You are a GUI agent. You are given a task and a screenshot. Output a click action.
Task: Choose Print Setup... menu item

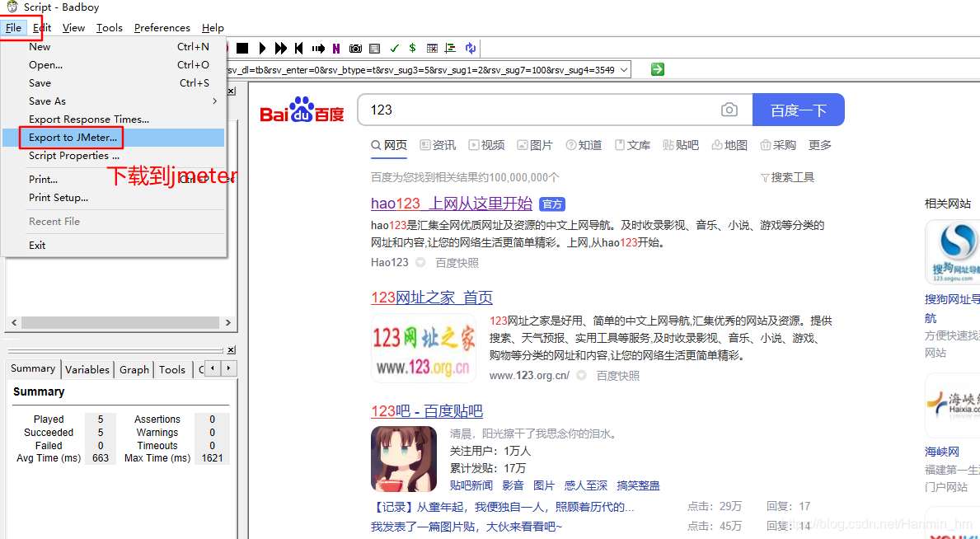[x=113, y=198]
